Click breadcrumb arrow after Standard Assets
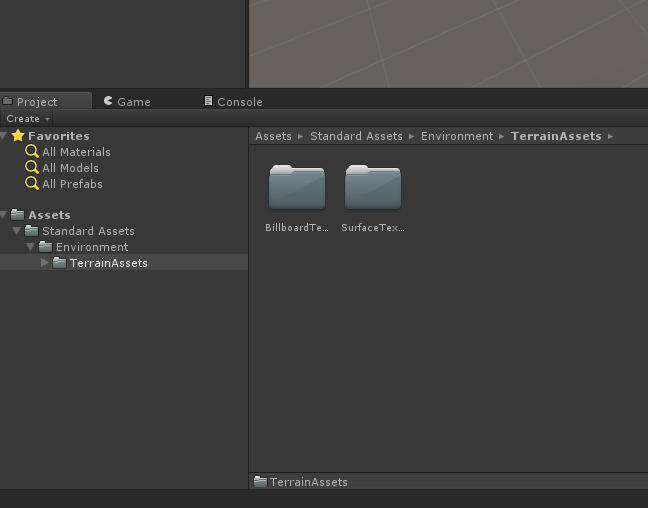Image resolution: width=648 pixels, height=508 pixels. (x=411, y=136)
